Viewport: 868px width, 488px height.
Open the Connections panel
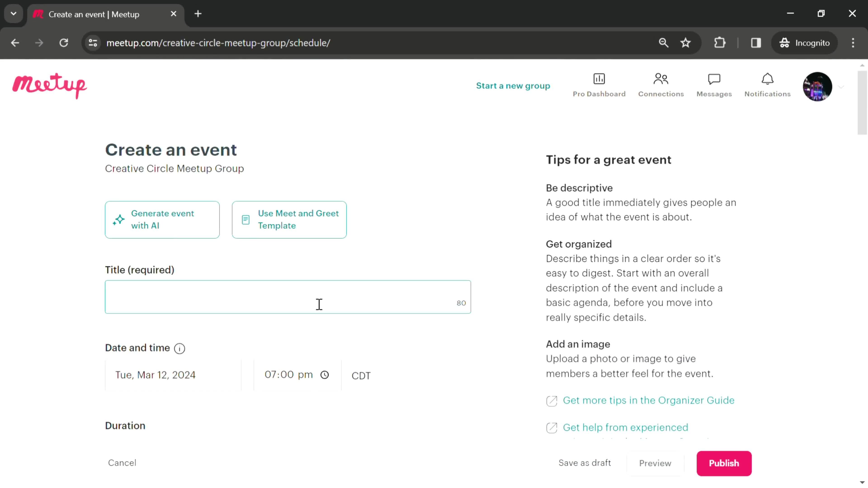pyautogui.click(x=660, y=85)
